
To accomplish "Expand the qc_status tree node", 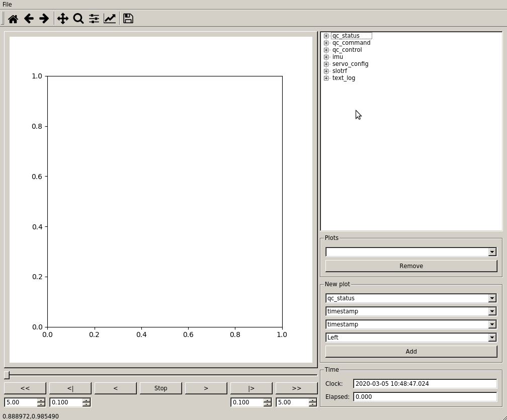I will click(326, 36).
